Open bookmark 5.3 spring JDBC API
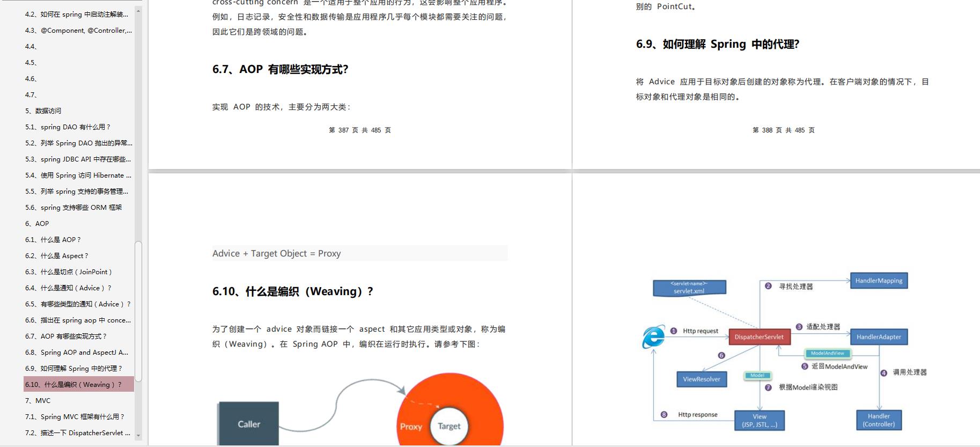Image resolution: width=980 pixels, height=447 pixels. point(78,159)
